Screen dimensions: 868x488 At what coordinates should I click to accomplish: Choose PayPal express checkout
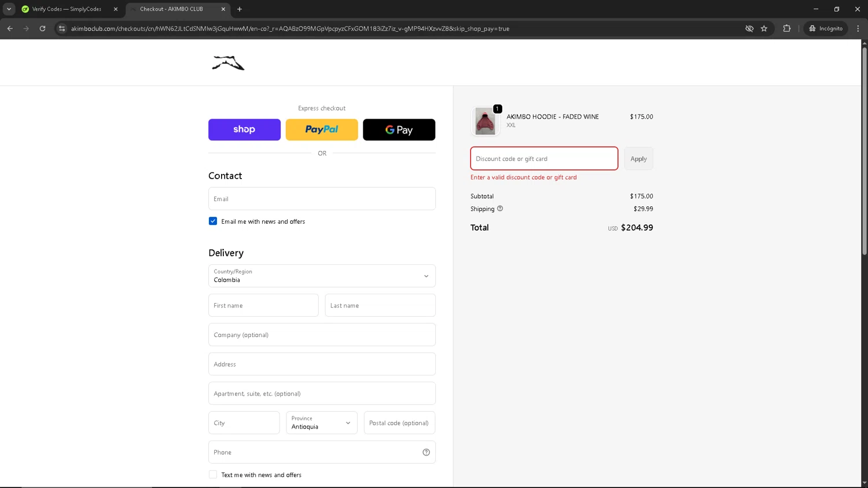click(x=322, y=130)
